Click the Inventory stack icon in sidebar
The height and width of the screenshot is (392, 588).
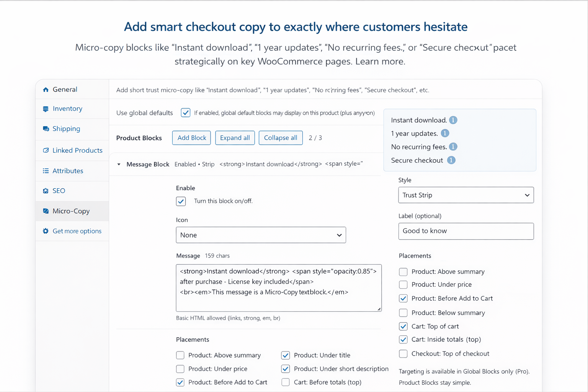(46, 109)
